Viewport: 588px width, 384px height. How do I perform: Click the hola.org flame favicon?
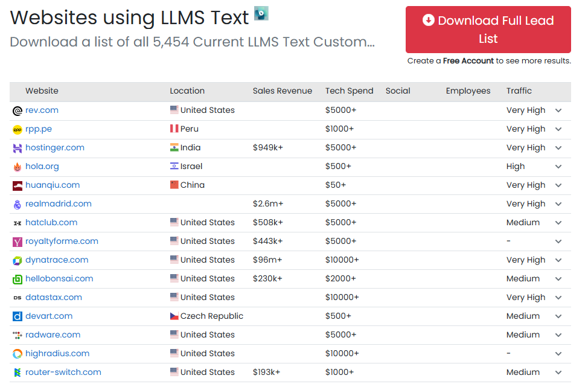(x=18, y=167)
